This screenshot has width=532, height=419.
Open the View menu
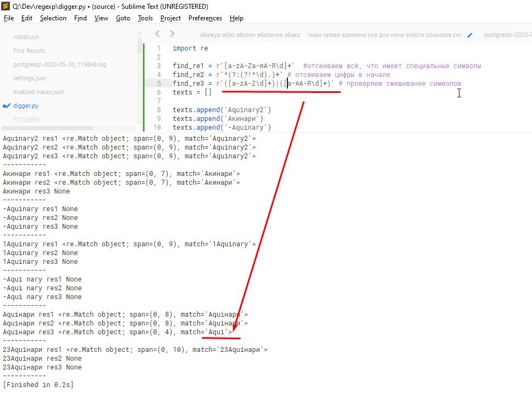coord(101,18)
